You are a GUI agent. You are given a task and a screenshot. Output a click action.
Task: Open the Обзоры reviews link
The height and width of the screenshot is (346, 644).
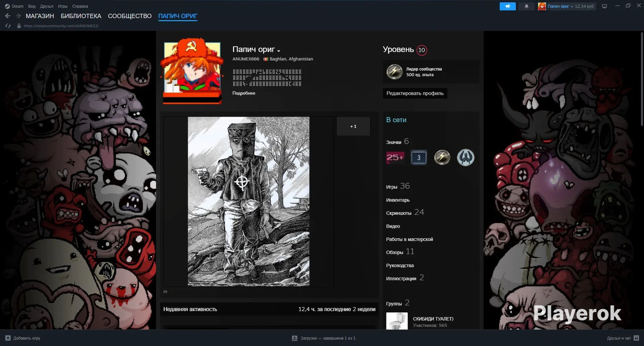394,253
